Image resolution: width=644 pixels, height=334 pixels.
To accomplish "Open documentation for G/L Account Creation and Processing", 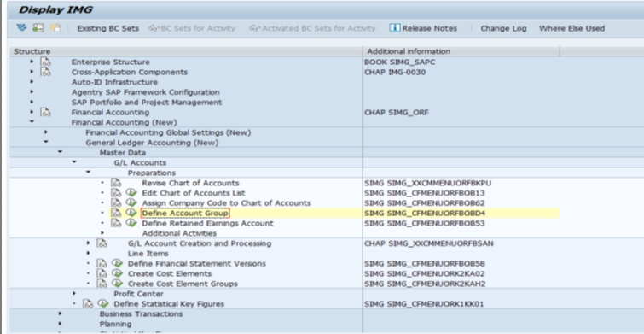I will 102,243.
